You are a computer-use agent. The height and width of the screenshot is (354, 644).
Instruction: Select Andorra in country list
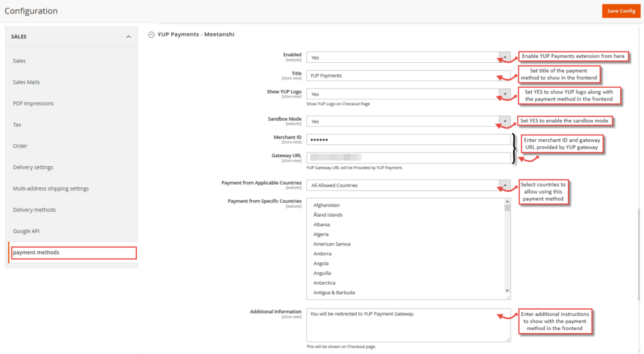click(x=322, y=254)
